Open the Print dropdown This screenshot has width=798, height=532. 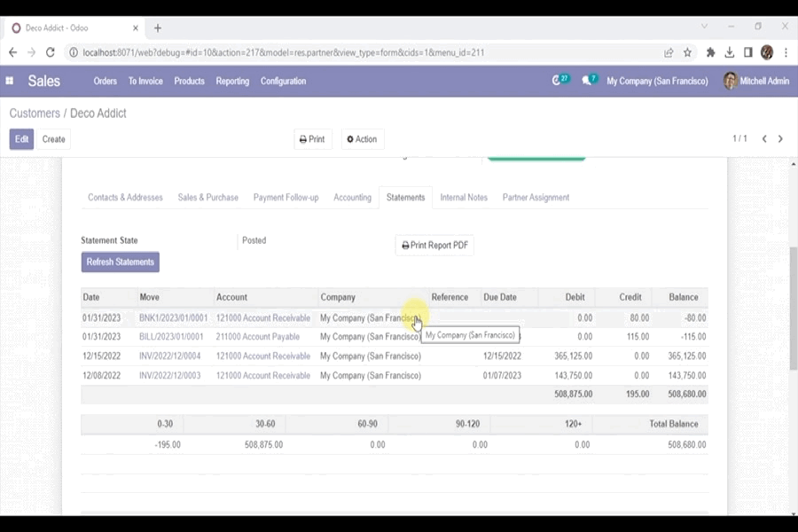click(x=312, y=139)
